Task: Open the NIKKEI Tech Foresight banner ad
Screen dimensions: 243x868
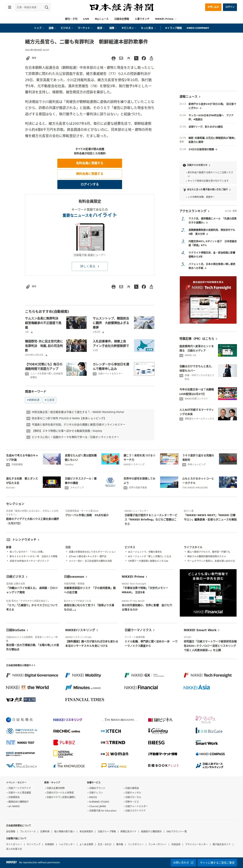Action: click(x=208, y=300)
